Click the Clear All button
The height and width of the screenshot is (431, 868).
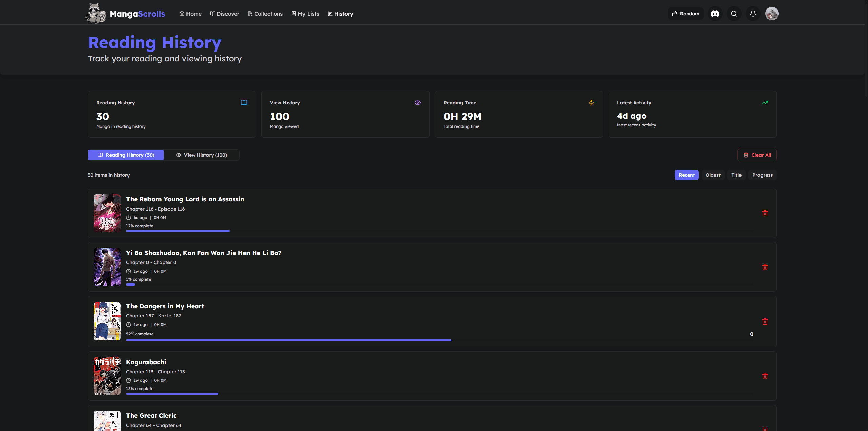(757, 155)
